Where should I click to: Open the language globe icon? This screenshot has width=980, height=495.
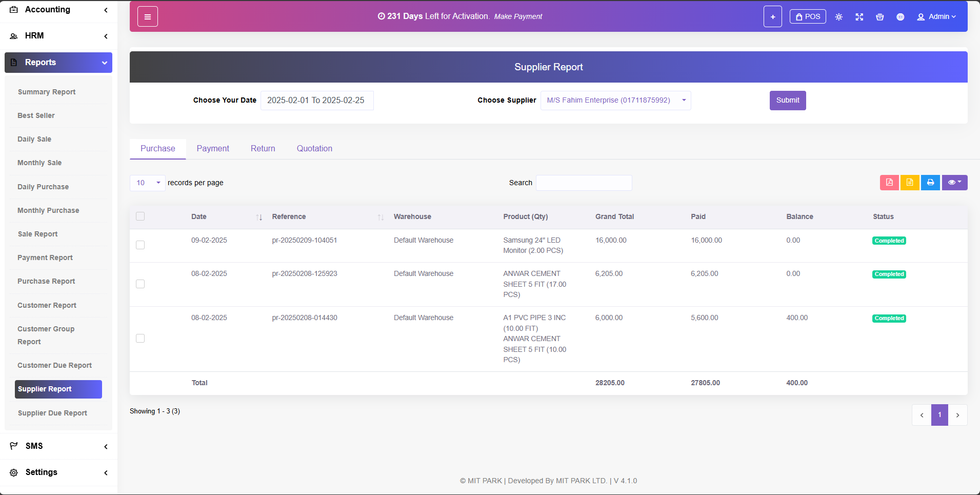[x=900, y=17]
